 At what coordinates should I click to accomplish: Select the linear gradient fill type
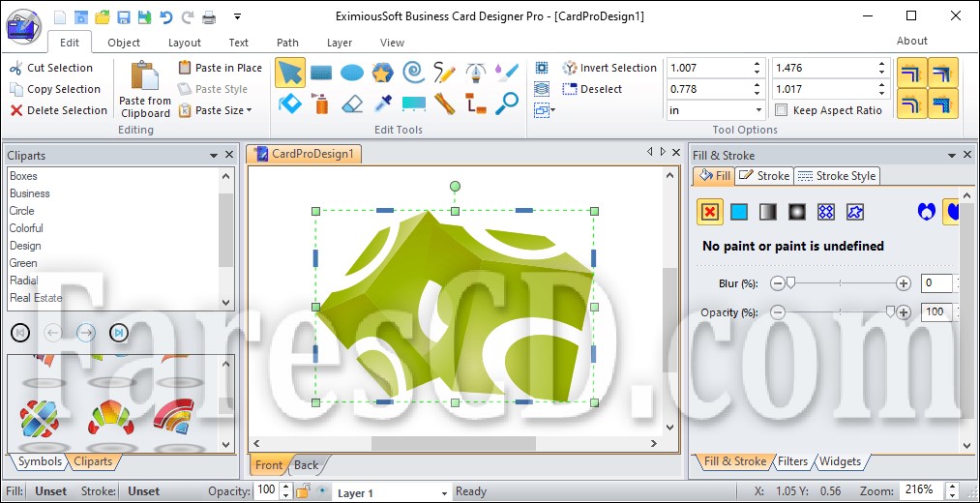click(767, 212)
